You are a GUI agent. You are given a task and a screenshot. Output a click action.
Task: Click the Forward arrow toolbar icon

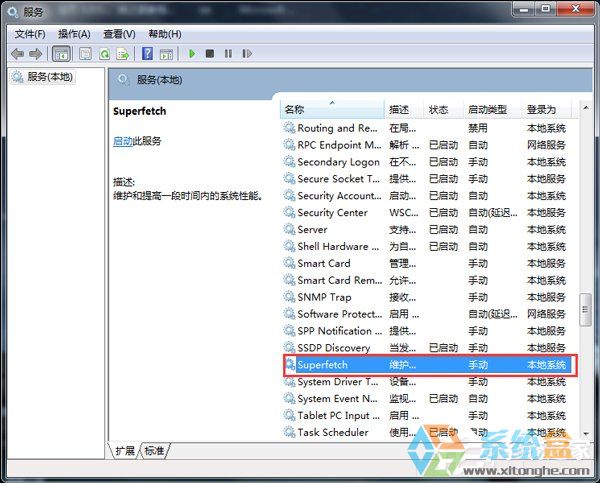click(x=36, y=54)
